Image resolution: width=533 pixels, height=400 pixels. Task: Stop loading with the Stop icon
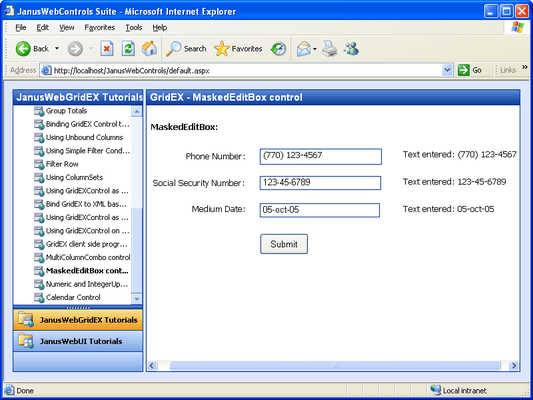pyautogui.click(x=107, y=49)
